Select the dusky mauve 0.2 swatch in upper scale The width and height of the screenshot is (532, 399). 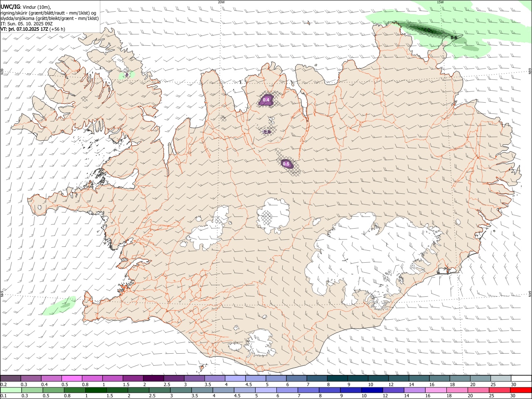(10, 379)
